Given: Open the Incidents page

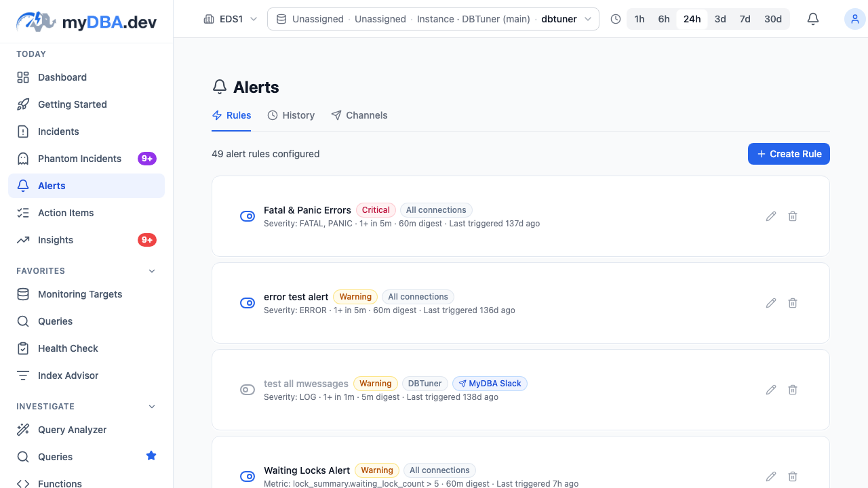Looking at the screenshot, I should pos(86,131).
